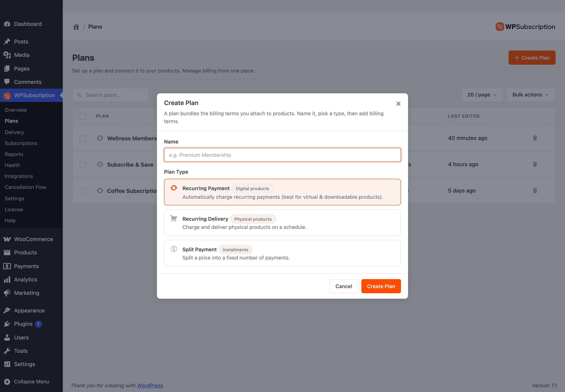
Task: Click the Split Payment dollar icon
Action: pos(174,249)
